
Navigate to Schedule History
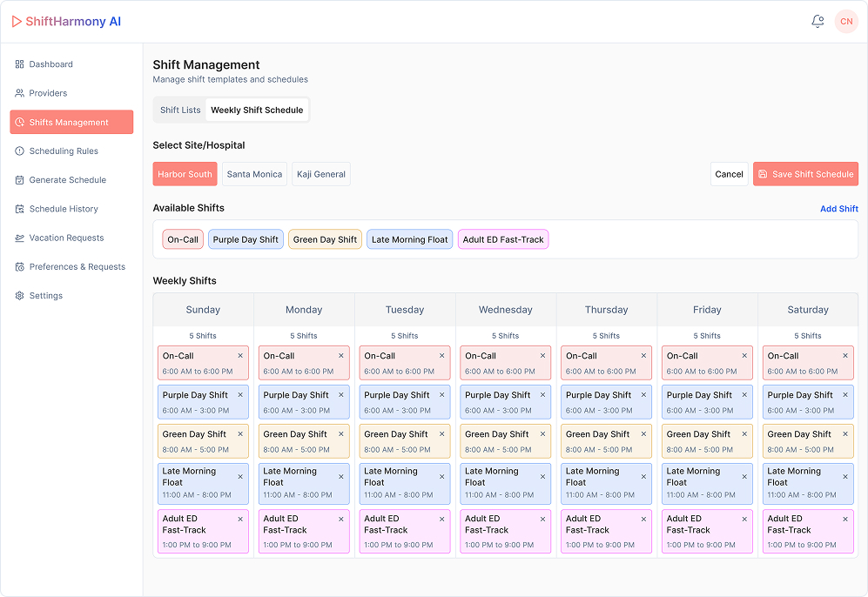click(x=64, y=209)
